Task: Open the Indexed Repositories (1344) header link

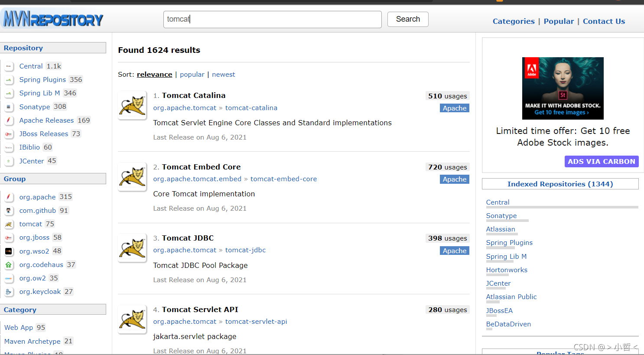Action: 560,184
